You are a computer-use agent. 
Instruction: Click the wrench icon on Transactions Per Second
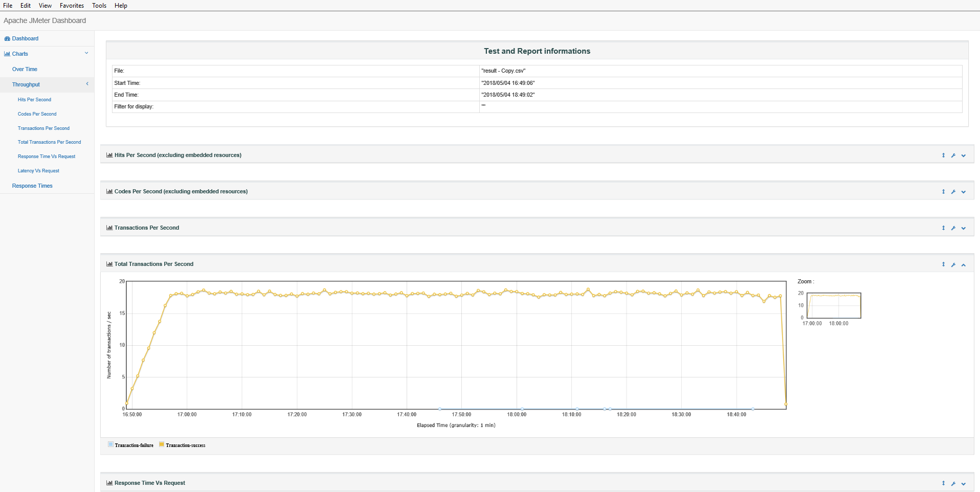953,228
